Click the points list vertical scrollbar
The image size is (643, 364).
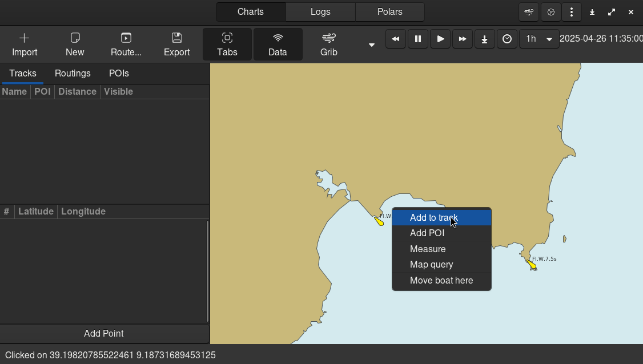207,271
